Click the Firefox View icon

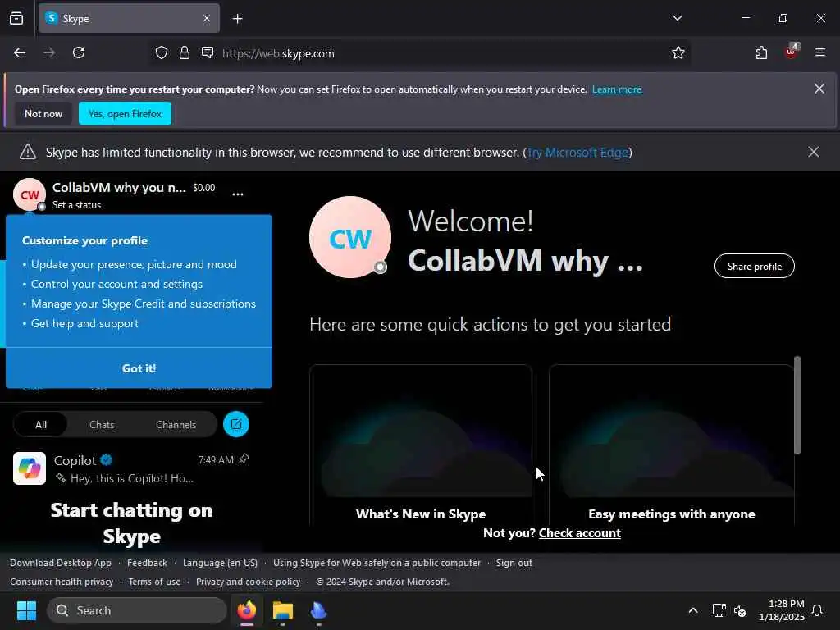(16, 19)
